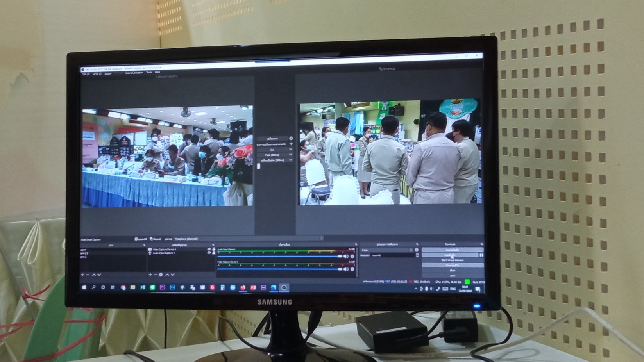Open the Fade (300ms) quick transition dropdown
Viewport: 644px width, 362px height.
pyautogui.click(x=290, y=155)
